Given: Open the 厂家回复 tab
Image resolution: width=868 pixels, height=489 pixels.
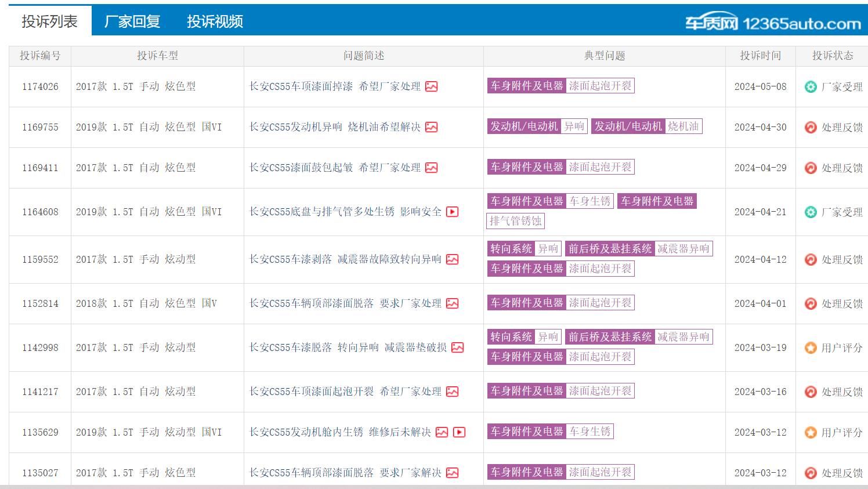Looking at the screenshot, I should point(132,21).
